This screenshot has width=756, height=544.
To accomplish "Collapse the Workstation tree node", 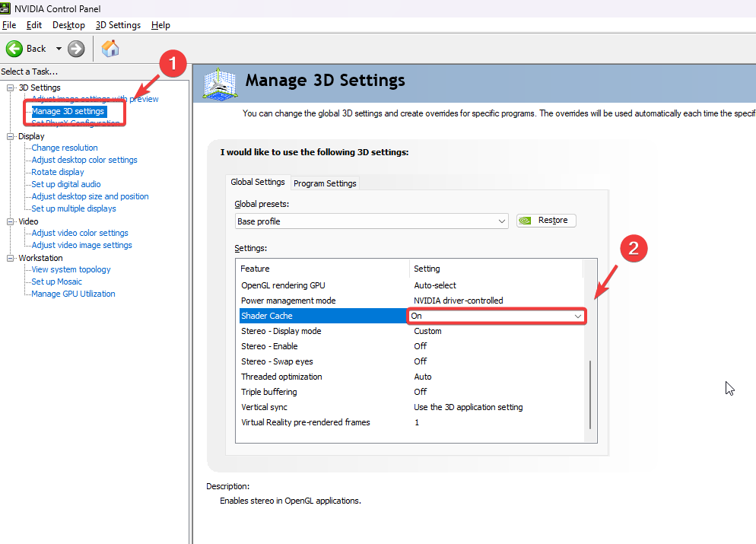I will 11,259.
